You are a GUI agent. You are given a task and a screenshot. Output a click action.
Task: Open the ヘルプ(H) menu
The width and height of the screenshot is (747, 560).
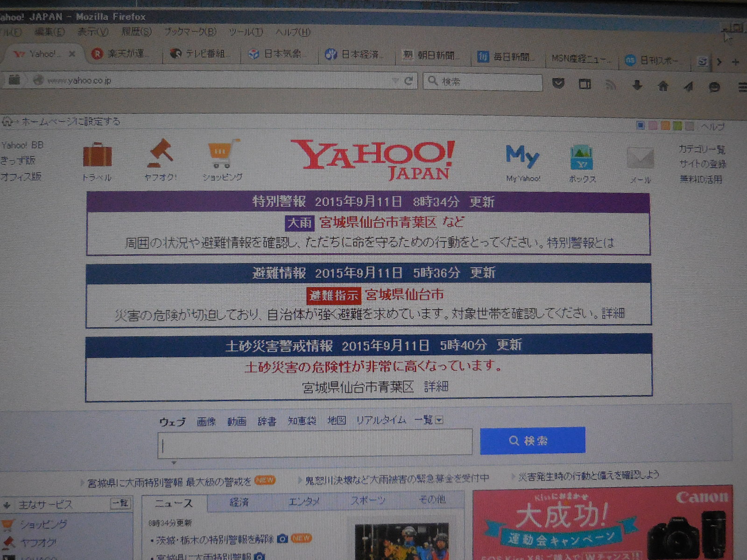[293, 32]
